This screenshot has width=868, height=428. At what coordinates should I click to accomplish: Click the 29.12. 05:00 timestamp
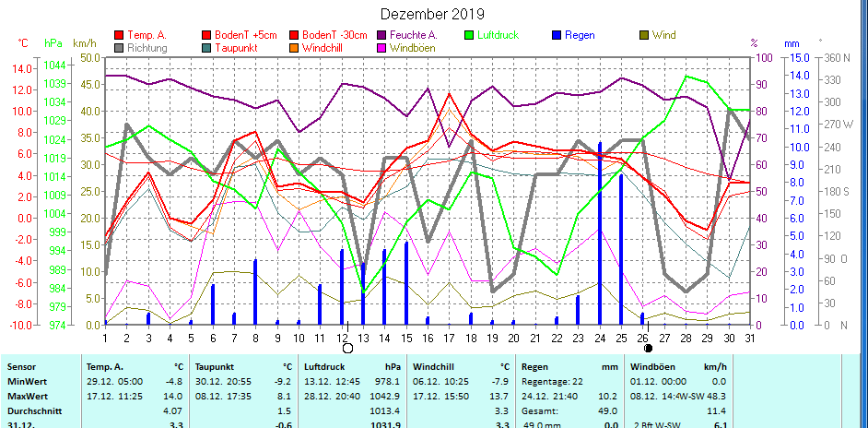(114, 382)
